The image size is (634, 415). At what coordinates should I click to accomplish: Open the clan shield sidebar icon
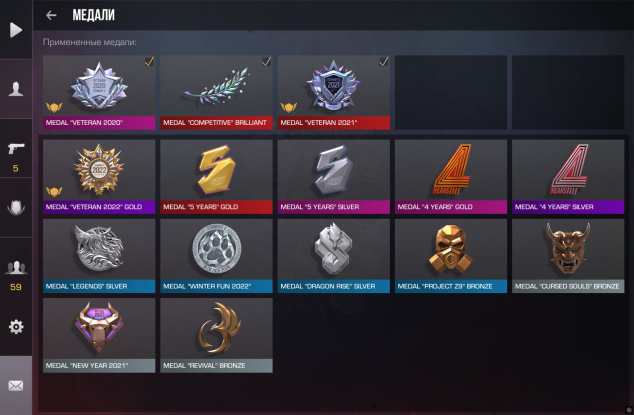tap(16, 208)
